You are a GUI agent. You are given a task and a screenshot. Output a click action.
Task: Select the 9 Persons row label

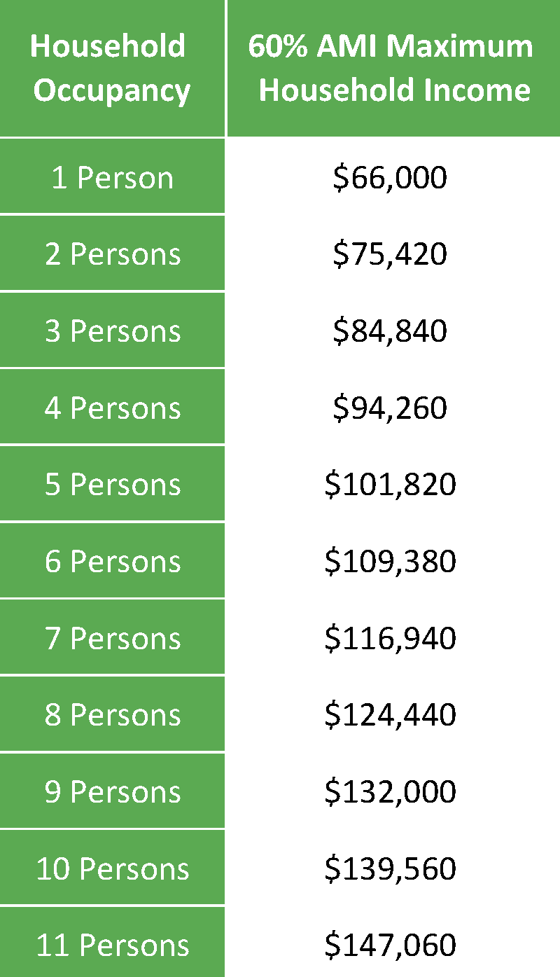(112, 792)
